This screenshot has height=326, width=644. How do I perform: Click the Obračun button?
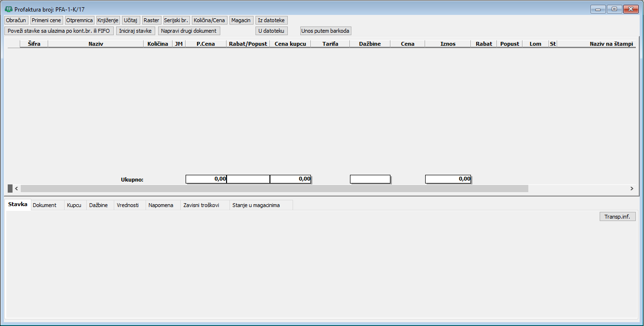(x=16, y=20)
